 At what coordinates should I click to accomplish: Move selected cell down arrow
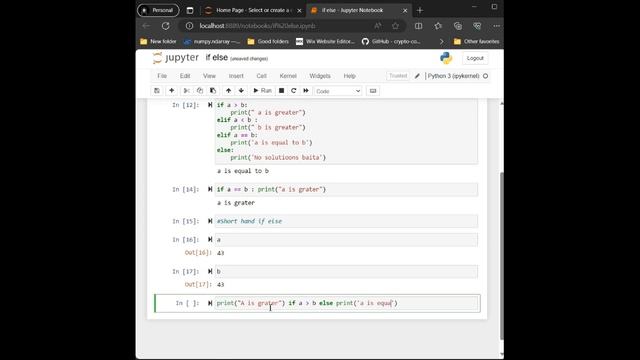[x=241, y=91]
